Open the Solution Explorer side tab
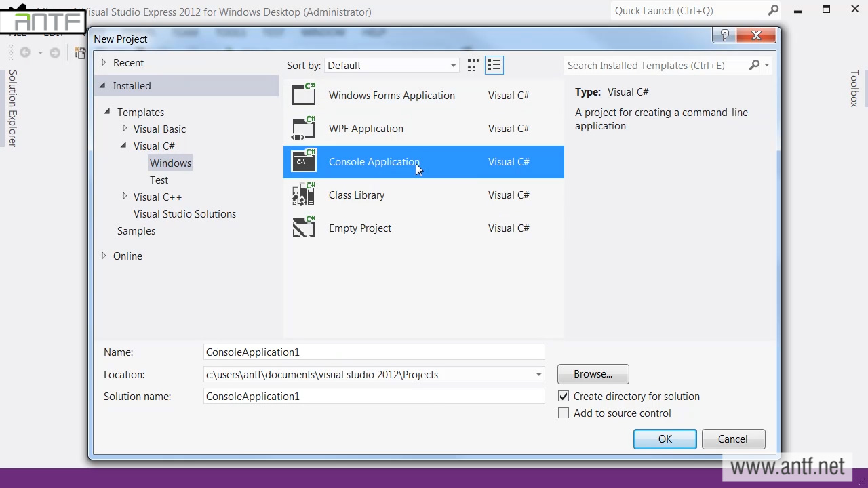This screenshot has height=488, width=868. (12, 108)
